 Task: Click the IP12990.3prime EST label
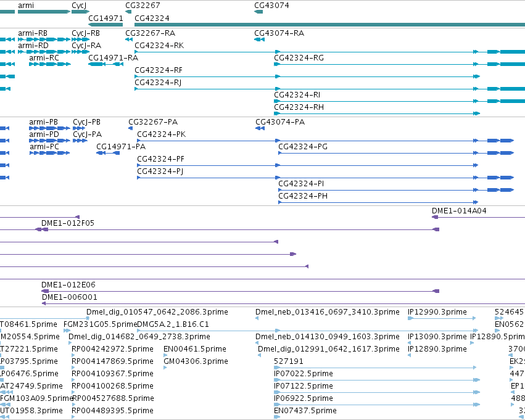pos(437,312)
